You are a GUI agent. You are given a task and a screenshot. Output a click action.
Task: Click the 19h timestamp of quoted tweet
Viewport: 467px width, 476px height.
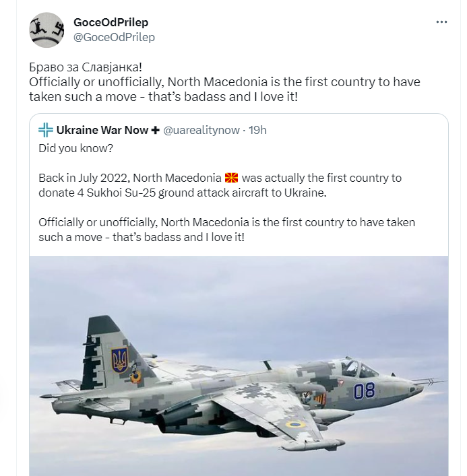[257, 130]
